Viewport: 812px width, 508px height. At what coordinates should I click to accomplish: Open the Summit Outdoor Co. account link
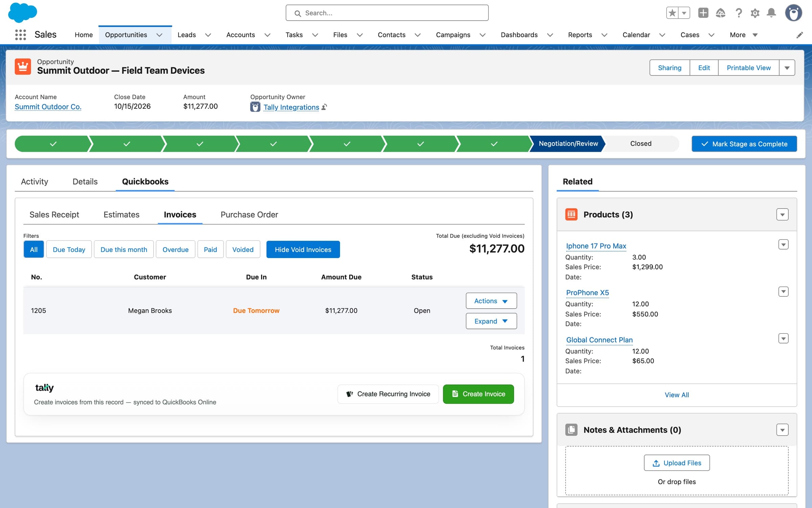48,107
